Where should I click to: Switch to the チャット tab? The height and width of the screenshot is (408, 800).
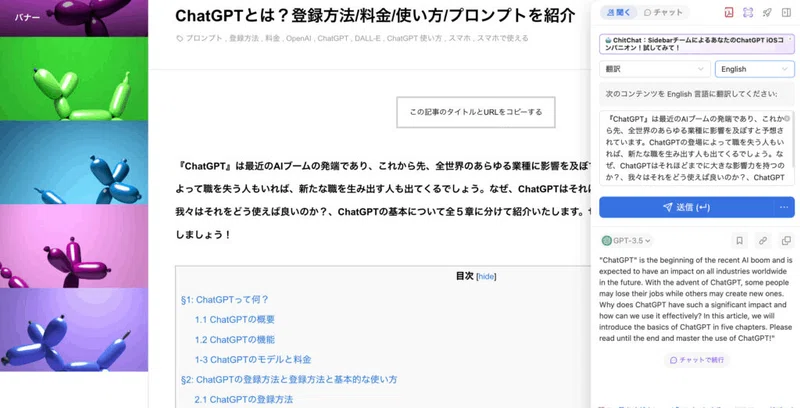[663, 13]
